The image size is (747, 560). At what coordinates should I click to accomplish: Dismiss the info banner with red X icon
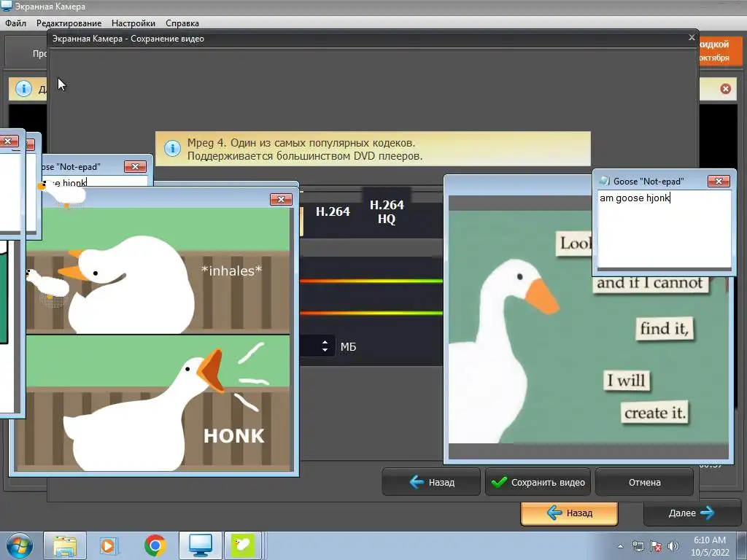(726, 89)
